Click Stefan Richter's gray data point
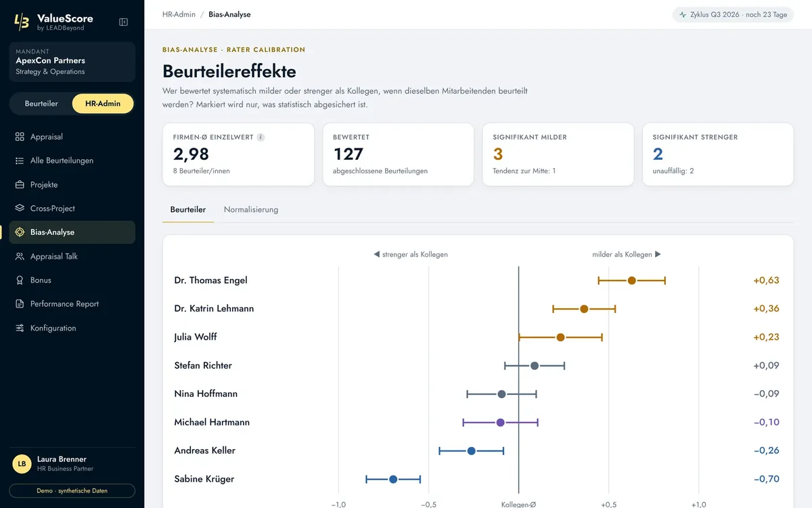Viewport: 812px width, 508px height. 535,366
